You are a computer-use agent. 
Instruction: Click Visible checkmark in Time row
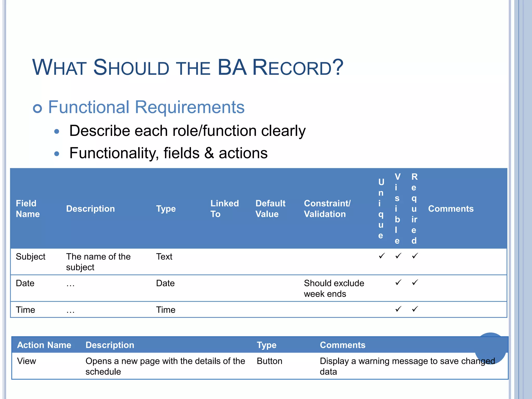(398, 309)
